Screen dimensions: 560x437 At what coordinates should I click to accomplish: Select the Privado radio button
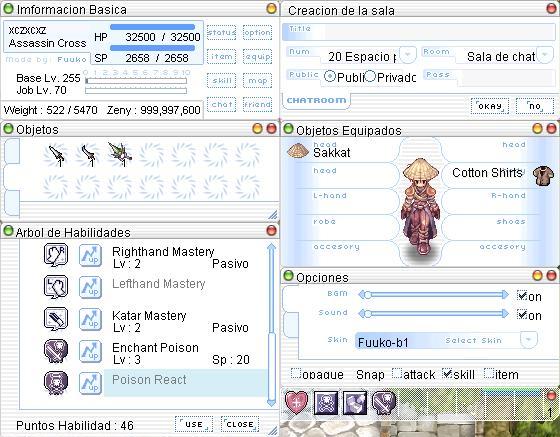tap(370, 76)
